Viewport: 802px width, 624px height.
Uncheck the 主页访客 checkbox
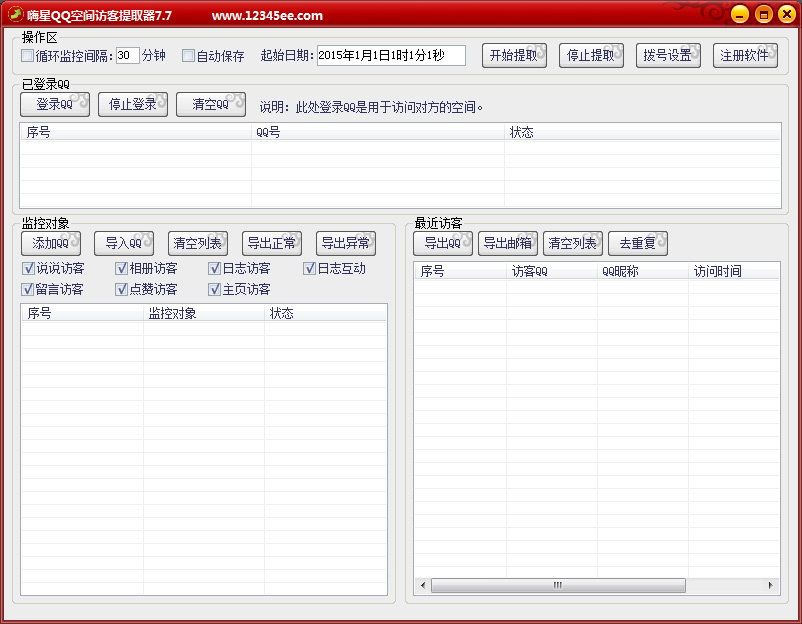pos(214,289)
